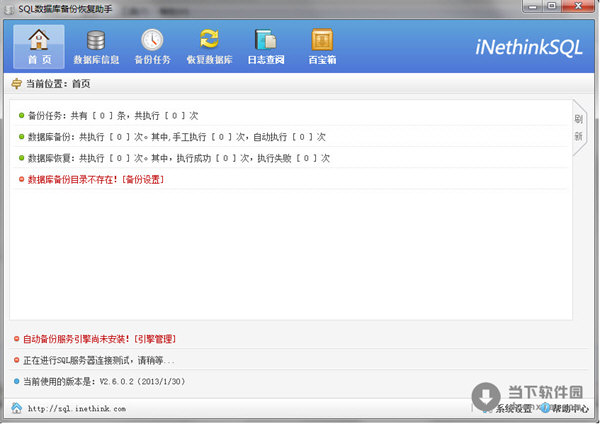Click the 当前位置: 首页 breadcrumb text

coord(58,84)
